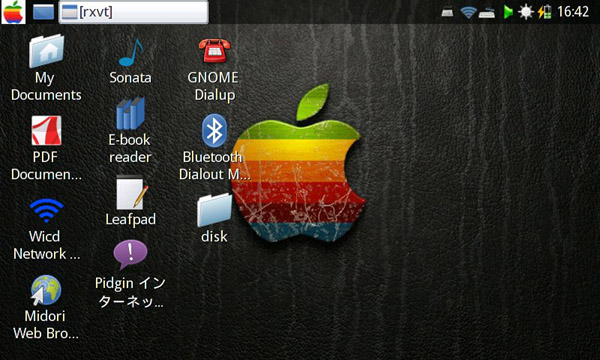Open the rainbow Apple main menu

tap(13, 12)
